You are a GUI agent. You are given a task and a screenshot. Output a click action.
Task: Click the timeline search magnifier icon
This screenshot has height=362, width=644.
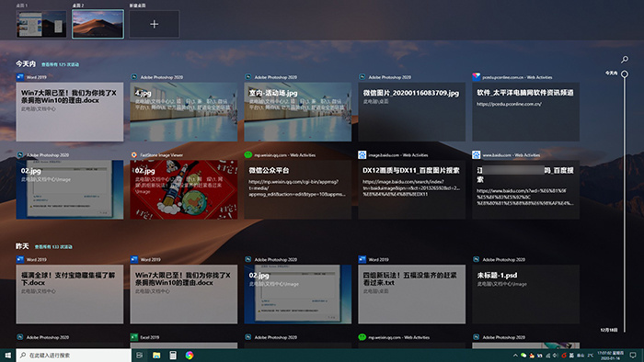point(625,60)
